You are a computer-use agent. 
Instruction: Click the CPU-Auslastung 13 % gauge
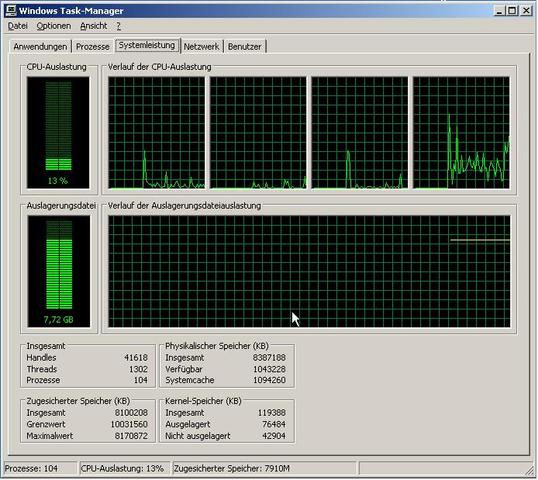click(58, 132)
